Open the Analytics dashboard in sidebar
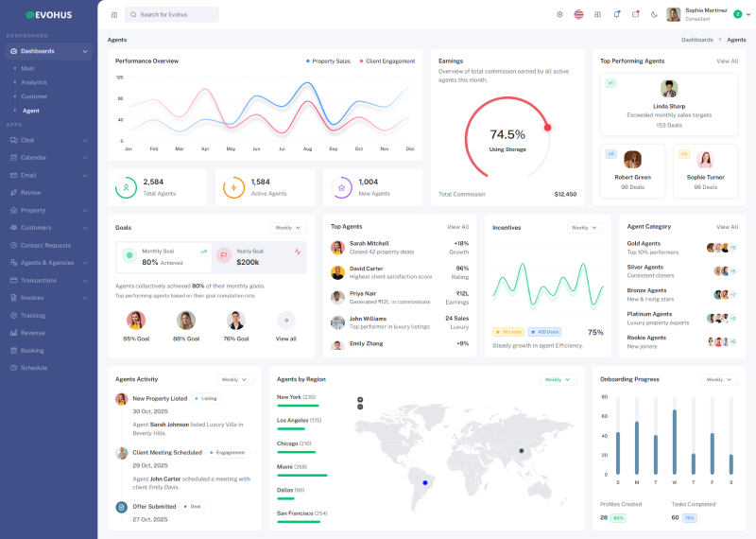This screenshot has width=756, height=539. 34,82
